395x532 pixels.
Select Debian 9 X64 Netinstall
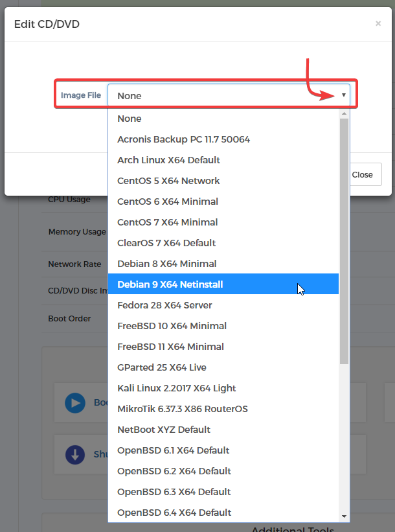223,284
